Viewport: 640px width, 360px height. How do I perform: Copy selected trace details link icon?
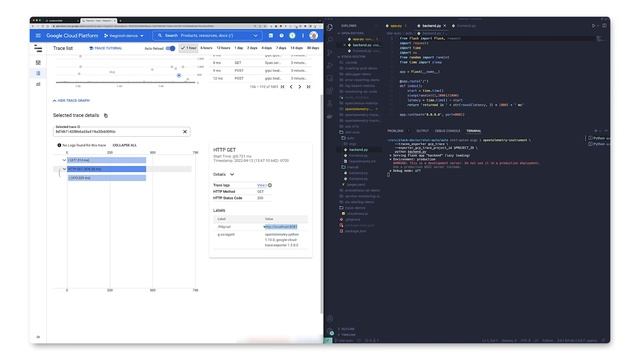tap(106, 116)
